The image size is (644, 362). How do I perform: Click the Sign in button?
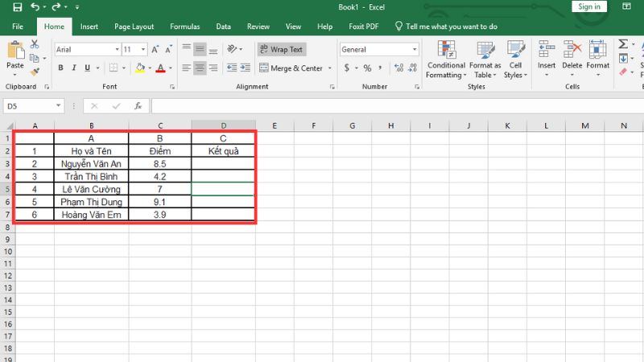click(x=588, y=6)
